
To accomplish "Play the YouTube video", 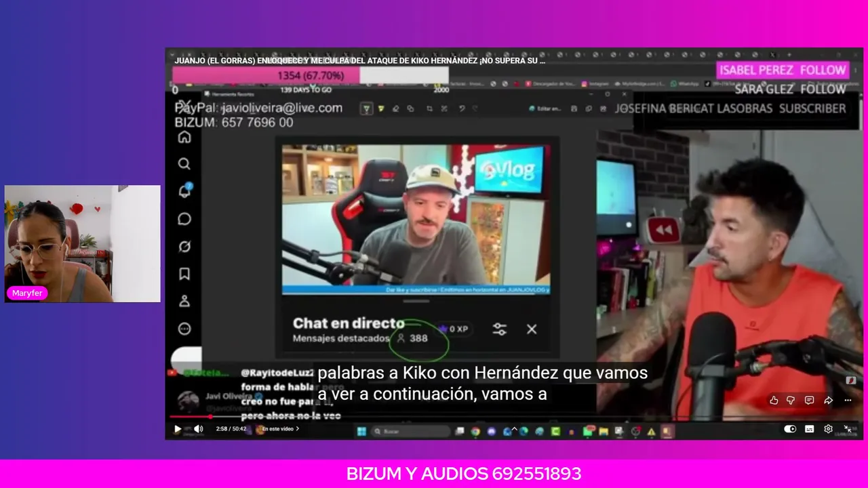I will [178, 429].
